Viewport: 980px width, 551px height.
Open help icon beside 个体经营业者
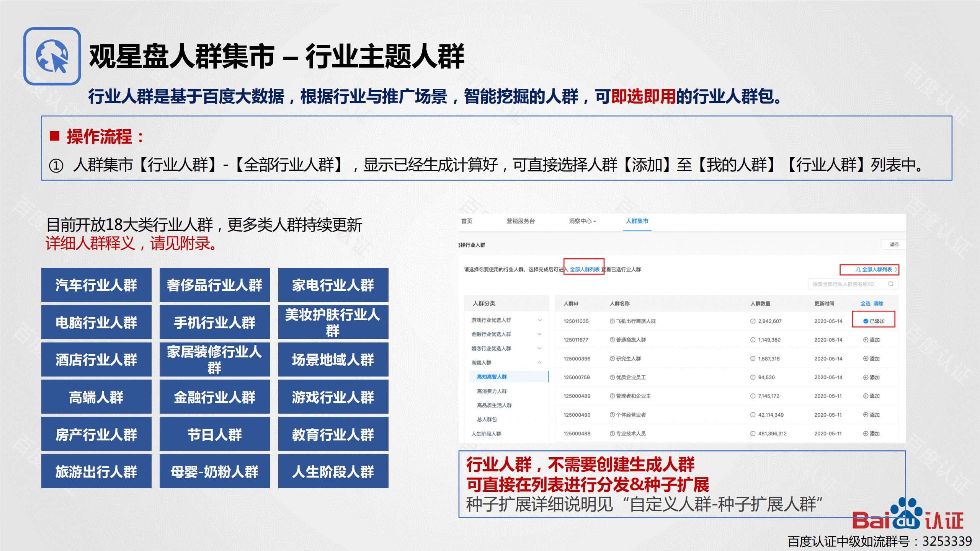[x=612, y=415]
